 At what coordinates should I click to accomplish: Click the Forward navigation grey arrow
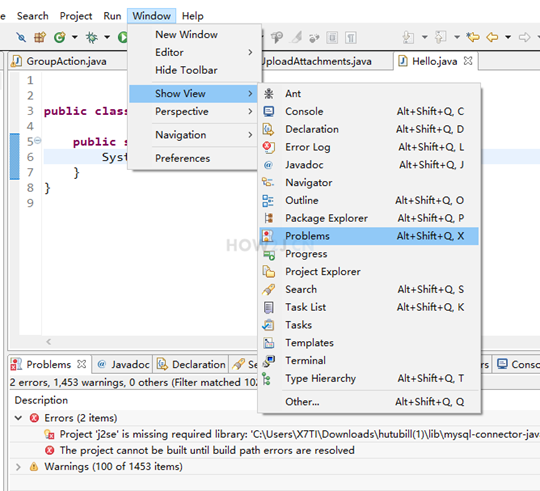pos(524,37)
